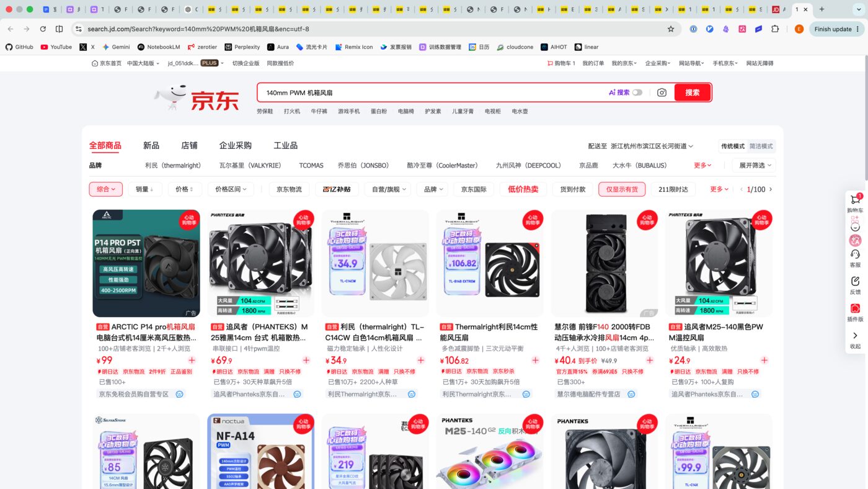
Task: Toggle the 京东国际 filter
Action: coord(474,189)
